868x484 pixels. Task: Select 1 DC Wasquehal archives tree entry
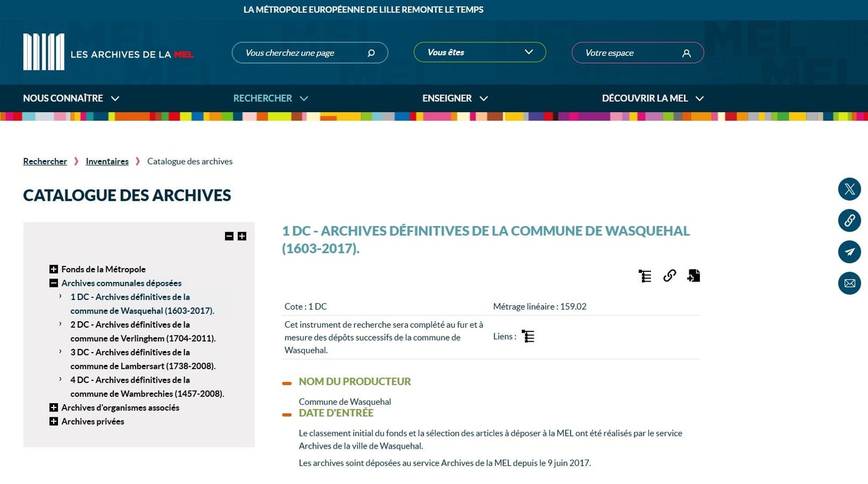[142, 304]
